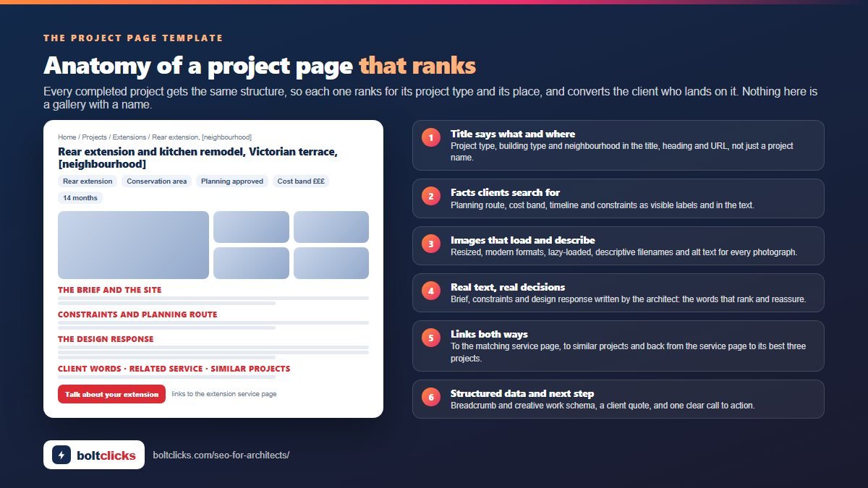Click the 'Brief, constraints and design response' description

628,299
